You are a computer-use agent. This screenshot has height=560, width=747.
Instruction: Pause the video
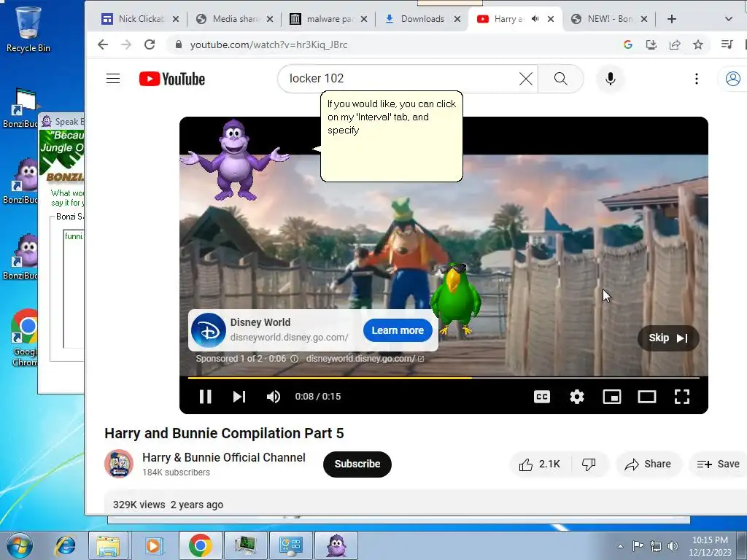click(x=205, y=396)
